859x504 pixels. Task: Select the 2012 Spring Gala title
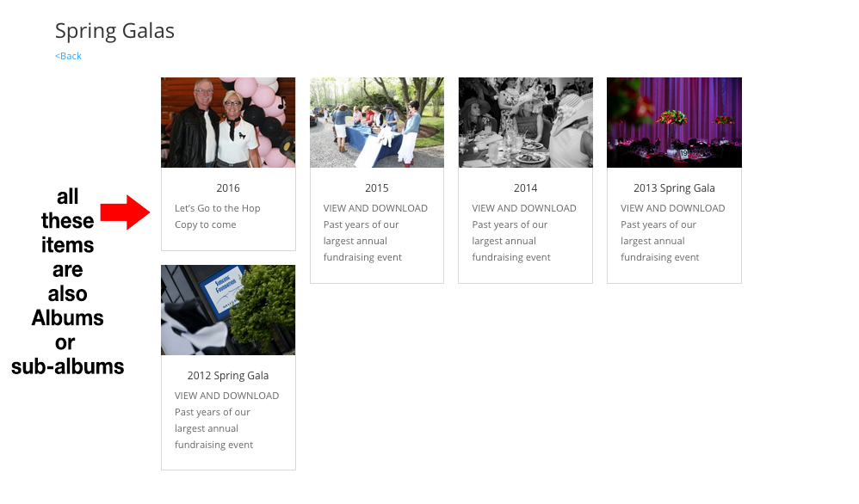(x=228, y=376)
